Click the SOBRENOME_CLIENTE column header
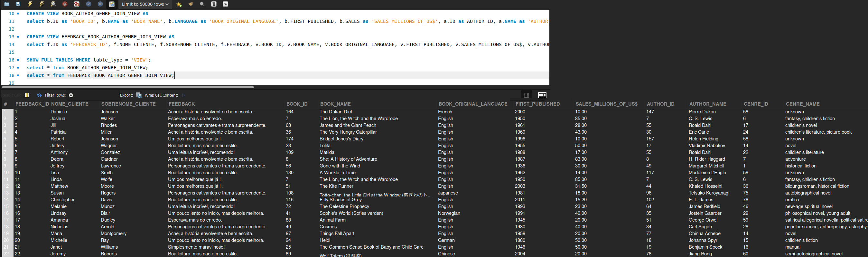 click(128, 104)
